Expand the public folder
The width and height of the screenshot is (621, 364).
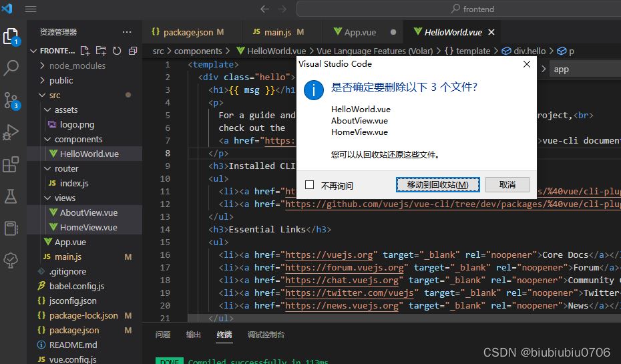point(61,80)
